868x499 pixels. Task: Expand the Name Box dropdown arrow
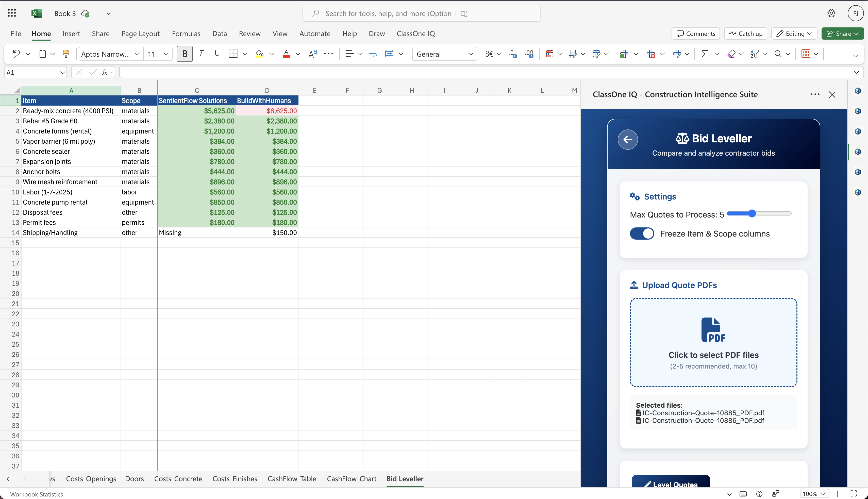[x=62, y=73]
